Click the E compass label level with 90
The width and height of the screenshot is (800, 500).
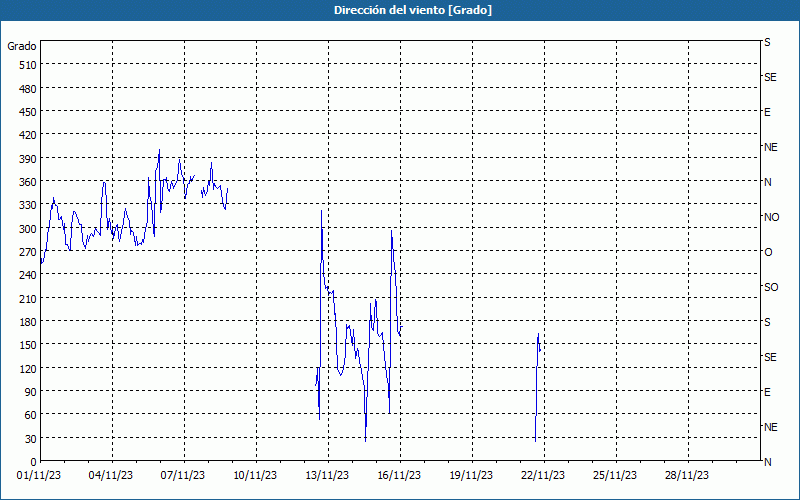(767, 392)
